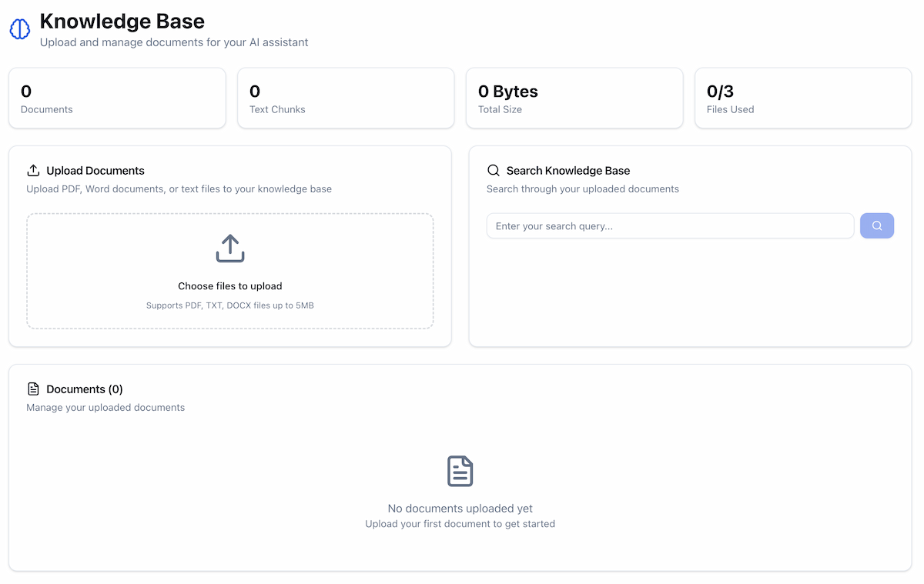Click the document icon next to Documents (0)
Viewport: 924px width, 584px height.
[33, 389]
